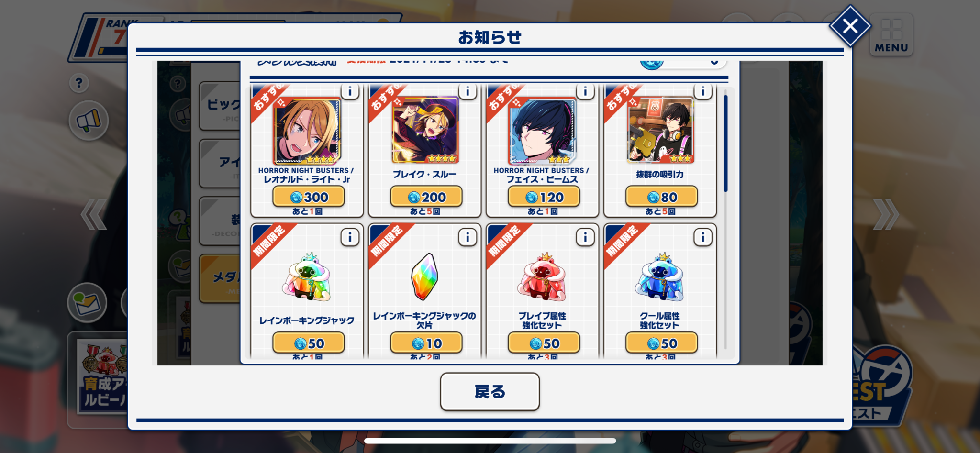980x453 pixels.
Task: Open info for ブレイク・スルー card
Action: [x=468, y=90]
